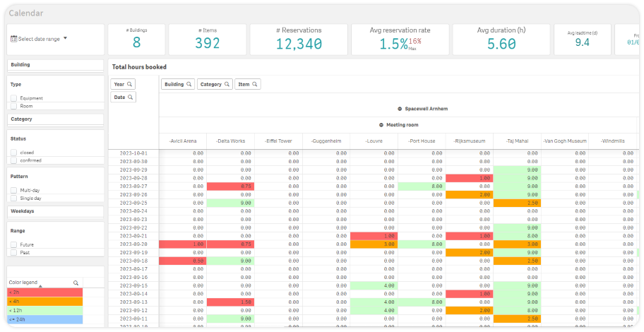Click the search icon on Item field
Viewport: 644px width, 332px height.
[x=255, y=84]
